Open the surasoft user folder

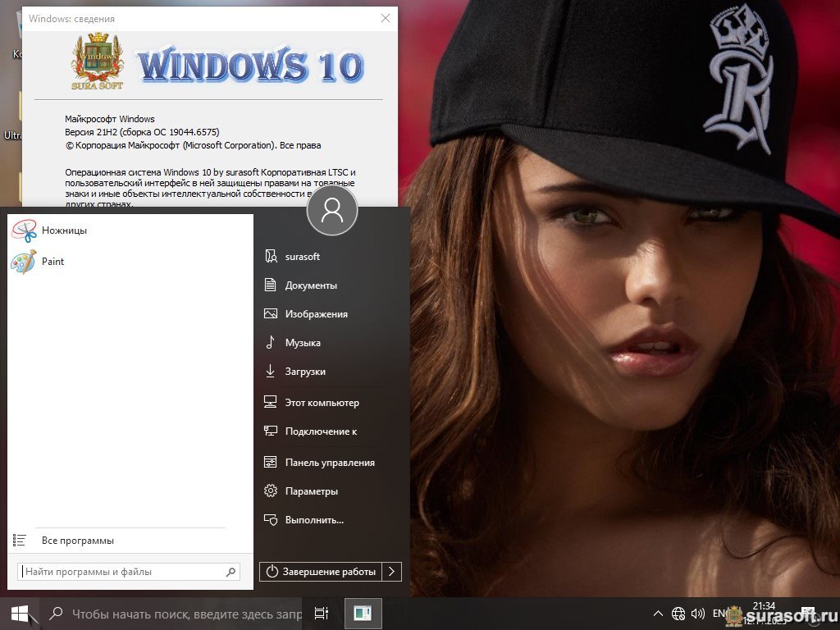tap(302, 257)
